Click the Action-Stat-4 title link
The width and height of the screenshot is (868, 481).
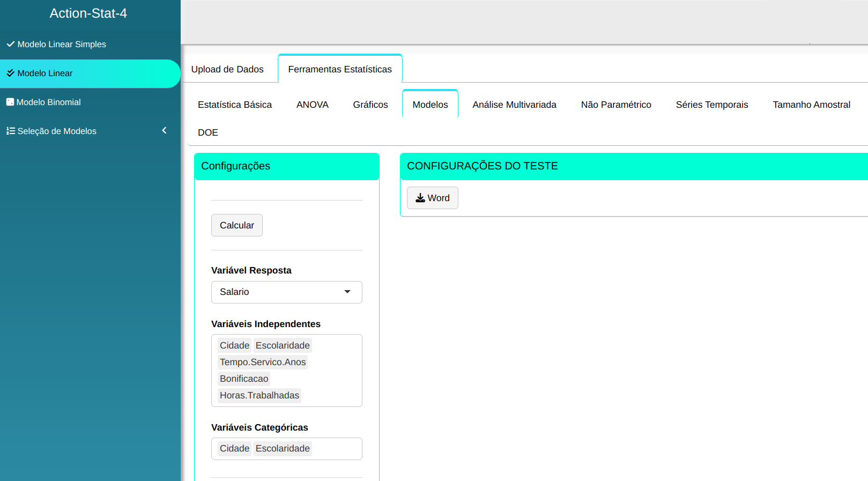(x=88, y=13)
